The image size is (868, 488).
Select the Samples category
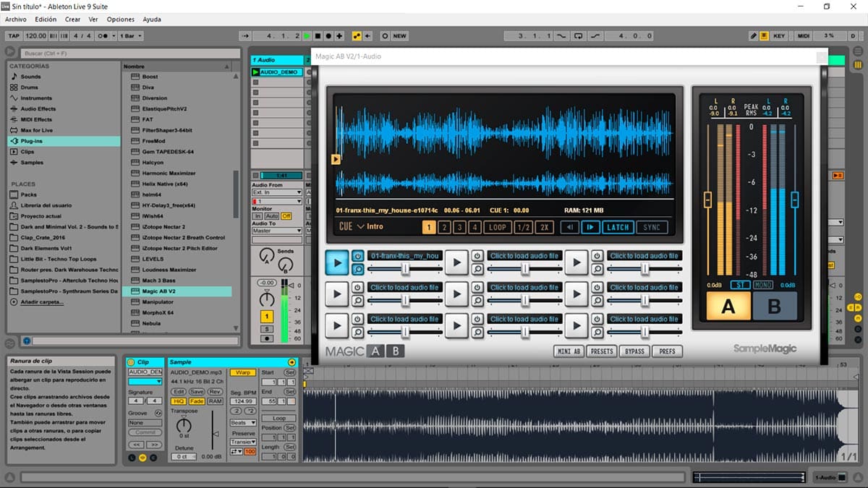click(x=31, y=163)
